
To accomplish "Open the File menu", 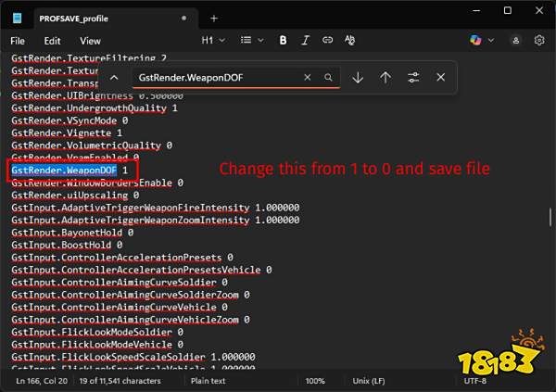I will (x=18, y=41).
